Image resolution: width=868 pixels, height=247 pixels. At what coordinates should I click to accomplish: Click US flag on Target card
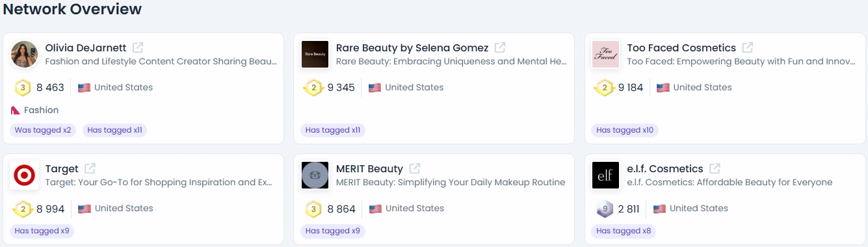point(84,209)
